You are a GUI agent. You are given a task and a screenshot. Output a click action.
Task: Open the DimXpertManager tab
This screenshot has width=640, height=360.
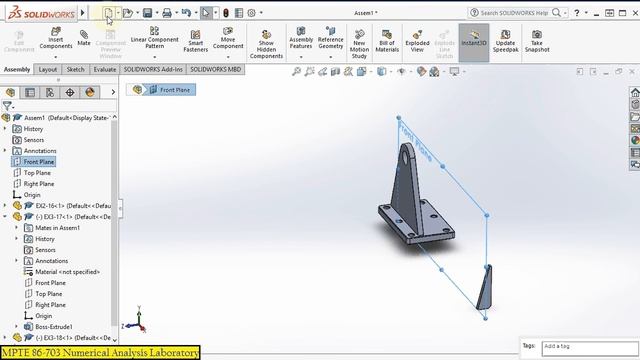coord(70,92)
